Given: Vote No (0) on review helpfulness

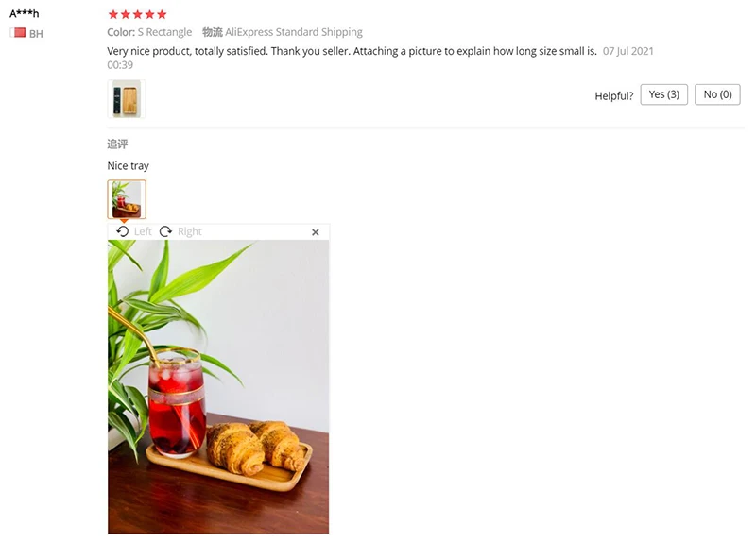Looking at the screenshot, I should click(717, 94).
